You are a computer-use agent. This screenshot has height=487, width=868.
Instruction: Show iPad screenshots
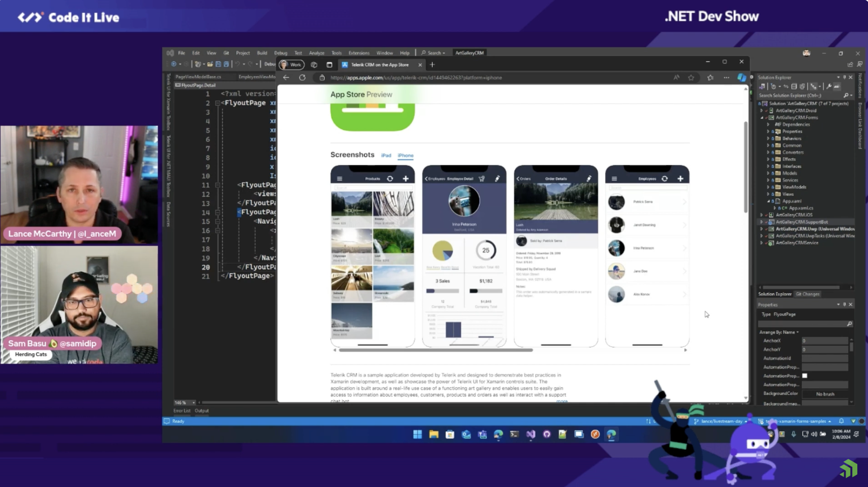(x=386, y=156)
